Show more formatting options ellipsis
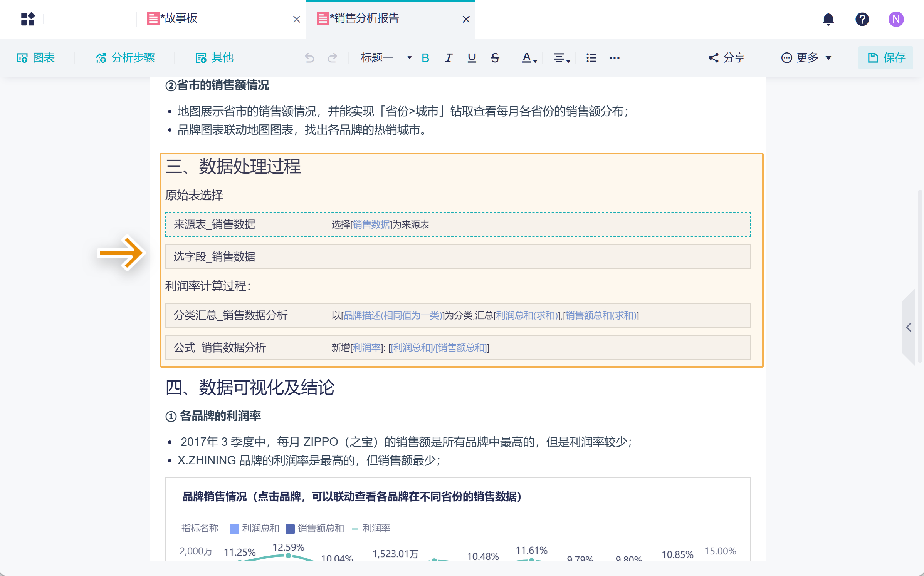Viewport: 924px width, 576px height. tap(614, 58)
